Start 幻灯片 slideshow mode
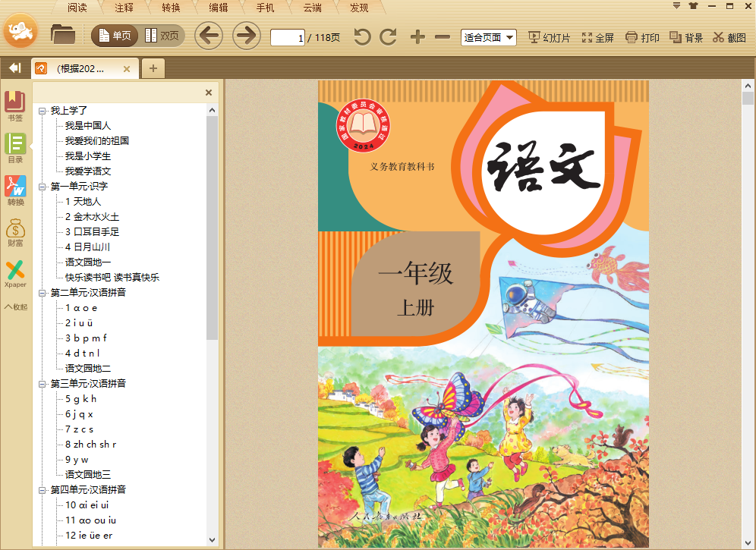Image resolution: width=756 pixels, height=550 pixels. click(x=549, y=38)
